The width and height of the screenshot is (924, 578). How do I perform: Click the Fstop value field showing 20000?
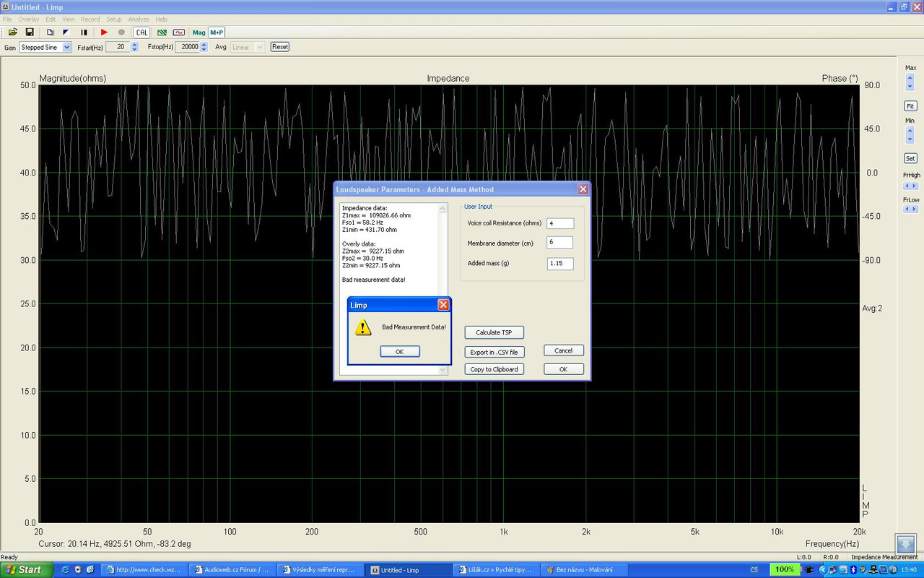(187, 47)
